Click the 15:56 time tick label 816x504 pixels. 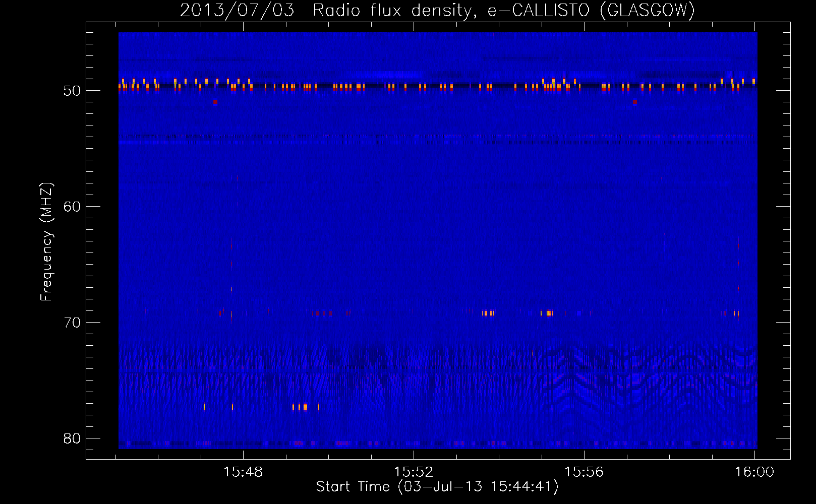coord(584,472)
